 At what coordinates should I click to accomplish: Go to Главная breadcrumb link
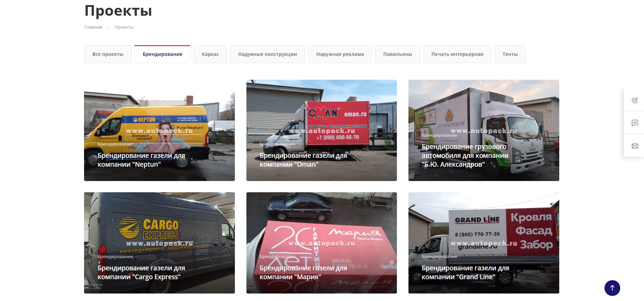click(93, 27)
